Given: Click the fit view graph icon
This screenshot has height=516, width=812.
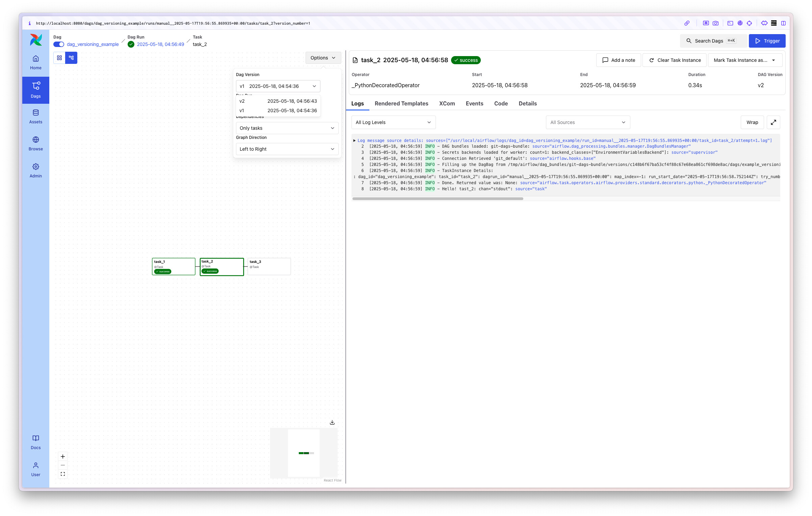Looking at the screenshot, I should (63, 474).
